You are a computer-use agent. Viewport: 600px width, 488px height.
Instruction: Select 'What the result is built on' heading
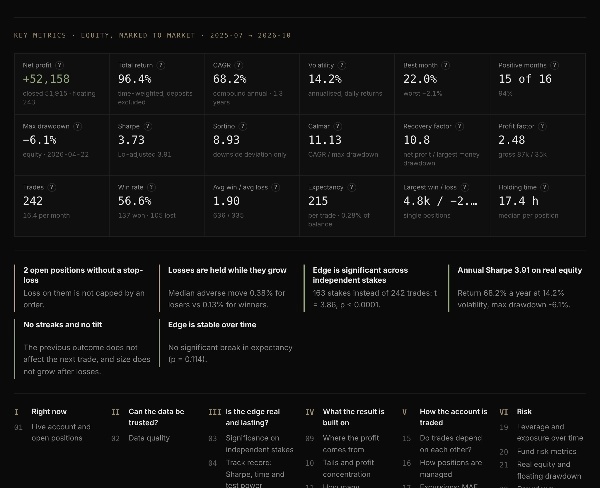(x=353, y=417)
